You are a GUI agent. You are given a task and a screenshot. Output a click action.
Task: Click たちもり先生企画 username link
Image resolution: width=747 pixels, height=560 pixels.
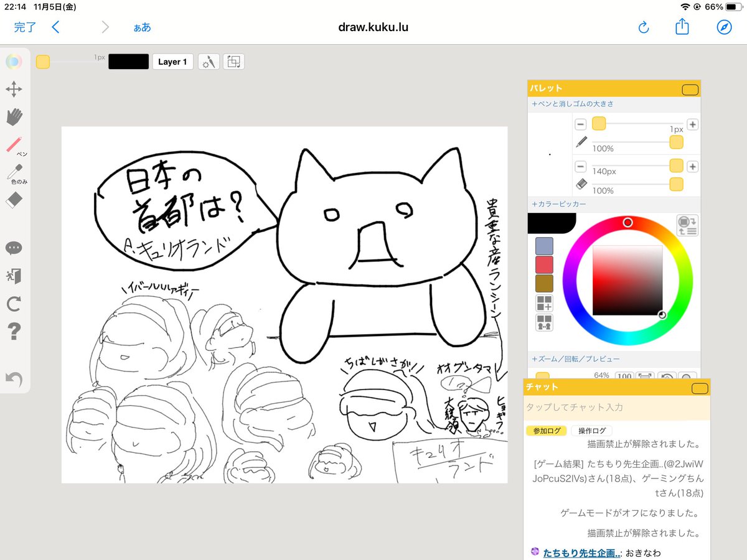(x=581, y=553)
